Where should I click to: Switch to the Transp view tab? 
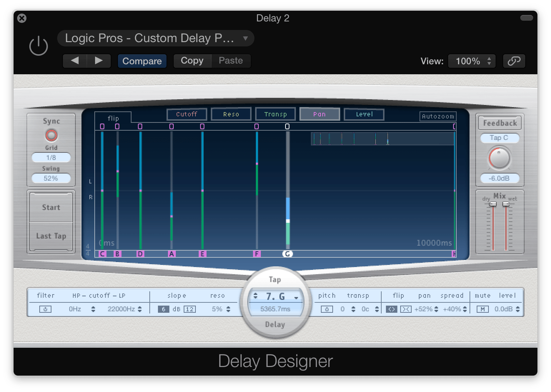tap(275, 114)
